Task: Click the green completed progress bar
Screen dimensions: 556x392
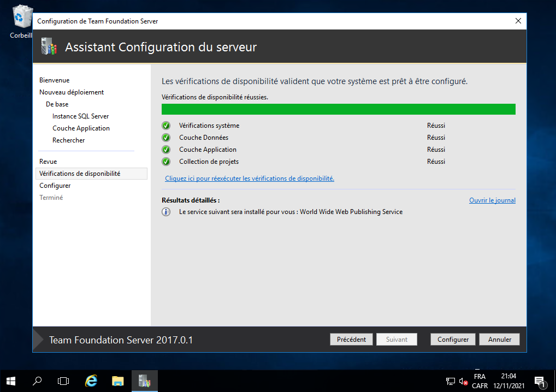Action: click(339, 109)
